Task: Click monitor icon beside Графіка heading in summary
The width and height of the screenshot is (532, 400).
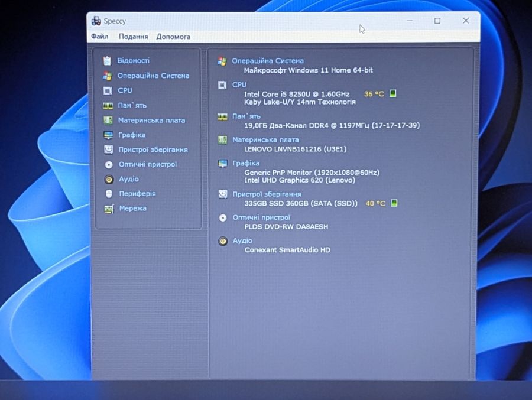Action: click(x=223, y=164)
